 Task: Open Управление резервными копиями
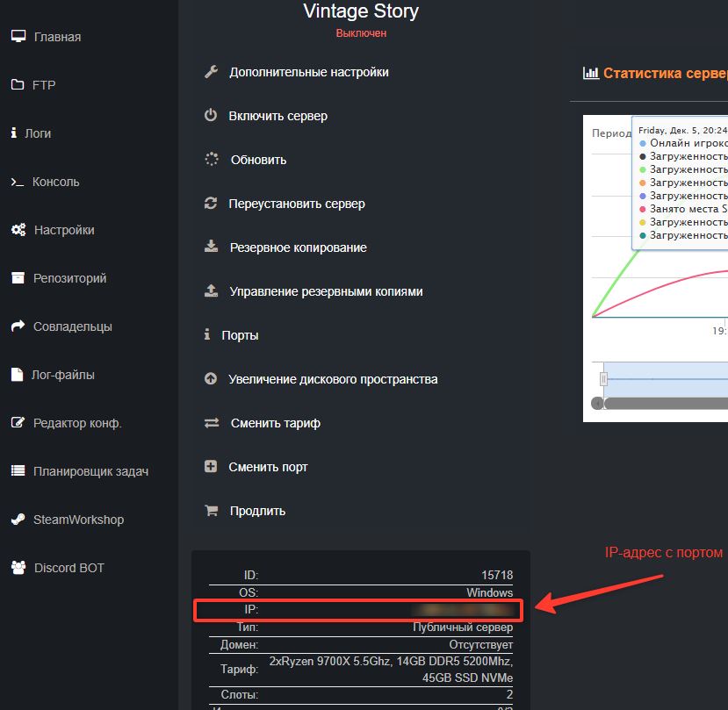pos(326,291)
